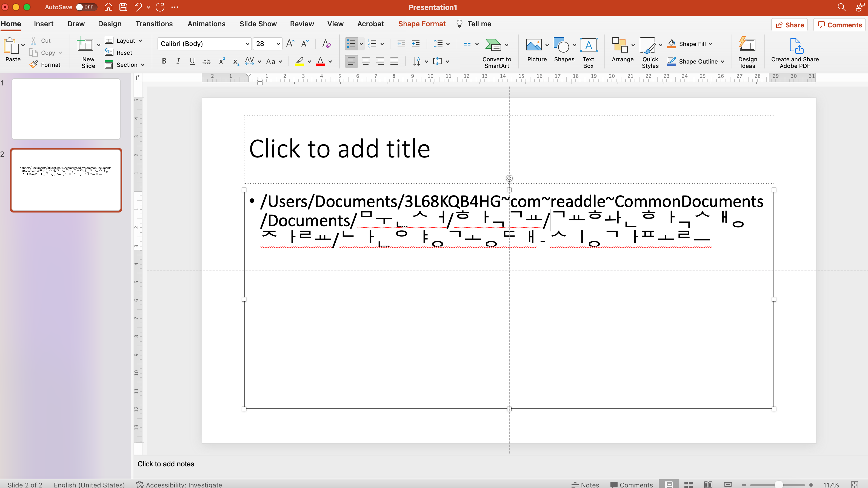
Task: Switch to the Shape Format tab
Action: 421,24
